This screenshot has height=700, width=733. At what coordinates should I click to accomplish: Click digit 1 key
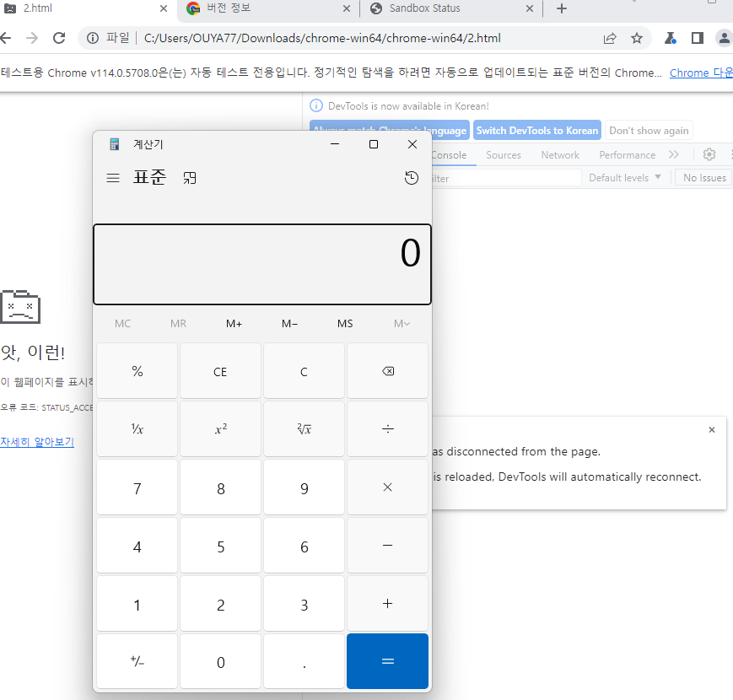click(x=137, y=604)
